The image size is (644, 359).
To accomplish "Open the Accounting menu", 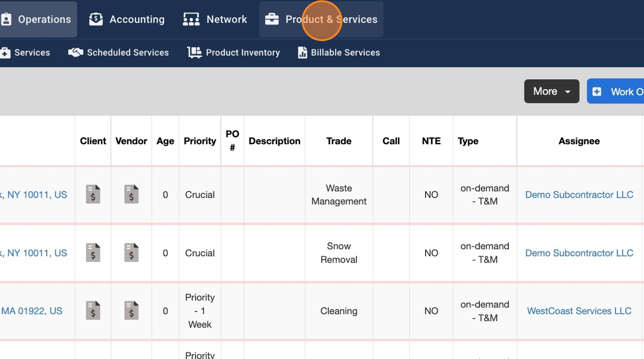I will coord(127,19).
